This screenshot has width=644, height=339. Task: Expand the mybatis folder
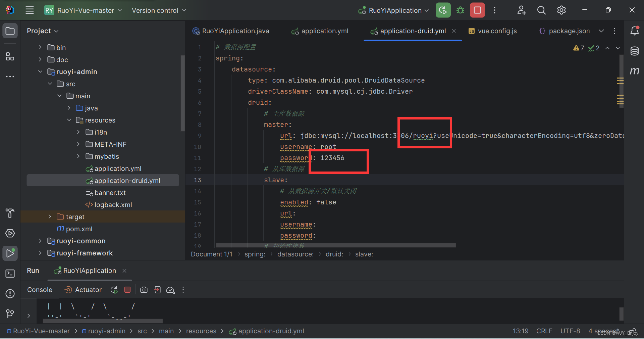tap(78, 156)
